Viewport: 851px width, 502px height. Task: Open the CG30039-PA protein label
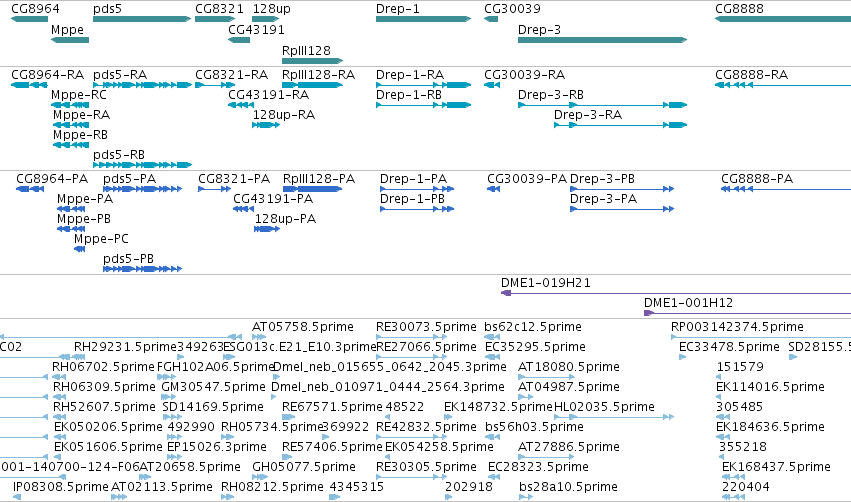[527, 179]
